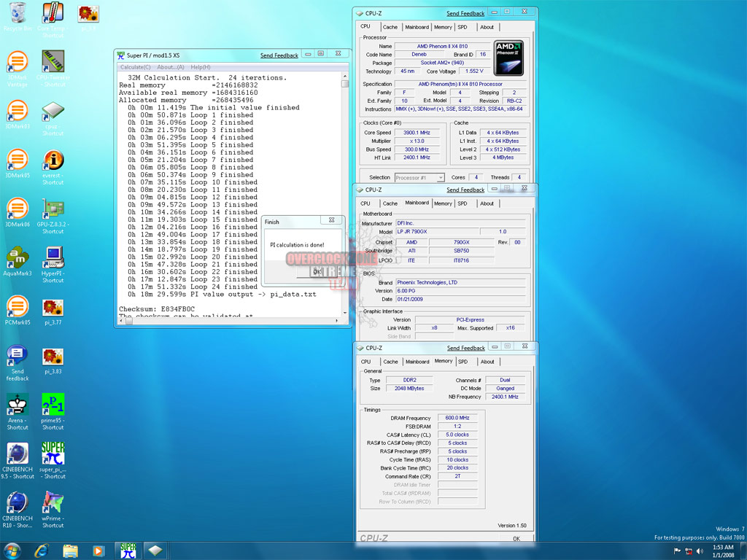Open AquaMark3 desktop icon
The height and width of the screenshot is (560, 747).
coord(18,262)
